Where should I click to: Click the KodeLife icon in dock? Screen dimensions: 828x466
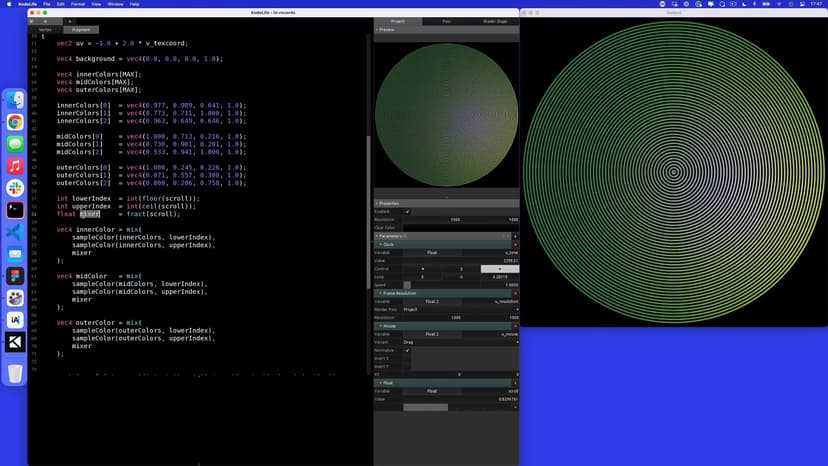click(15, 342)
